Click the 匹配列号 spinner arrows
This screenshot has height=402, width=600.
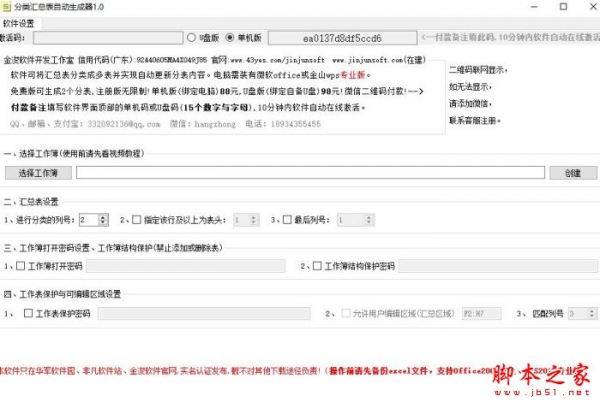point(592,314)
